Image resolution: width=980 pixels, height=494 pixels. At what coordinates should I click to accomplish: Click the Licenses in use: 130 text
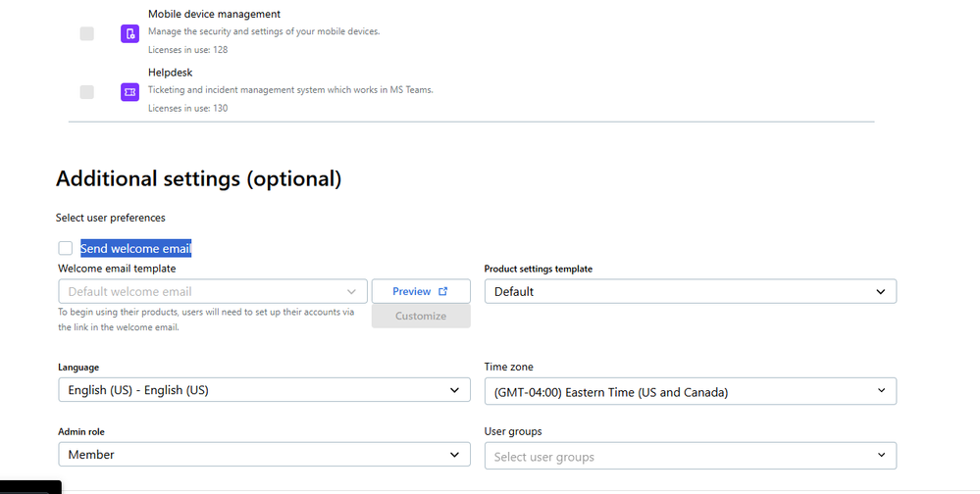187,108
